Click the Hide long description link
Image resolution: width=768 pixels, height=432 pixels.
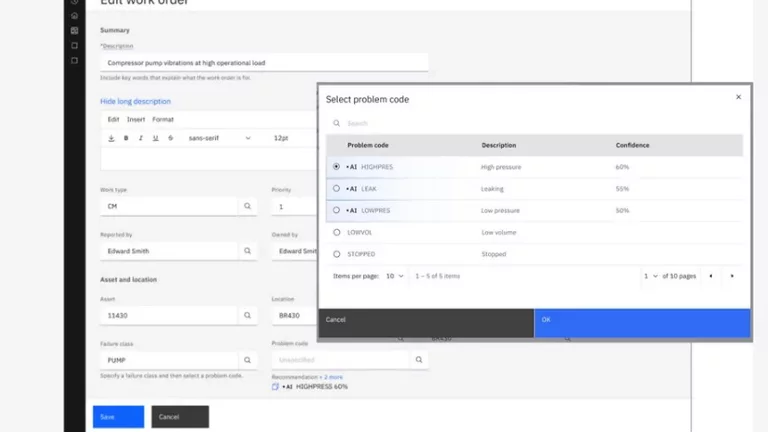(135, 101)
